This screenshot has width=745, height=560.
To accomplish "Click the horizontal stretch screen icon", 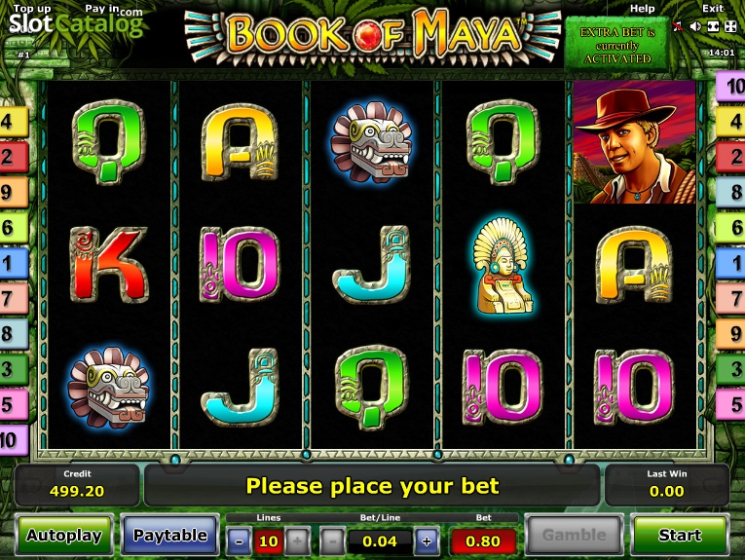I will 713,26.
